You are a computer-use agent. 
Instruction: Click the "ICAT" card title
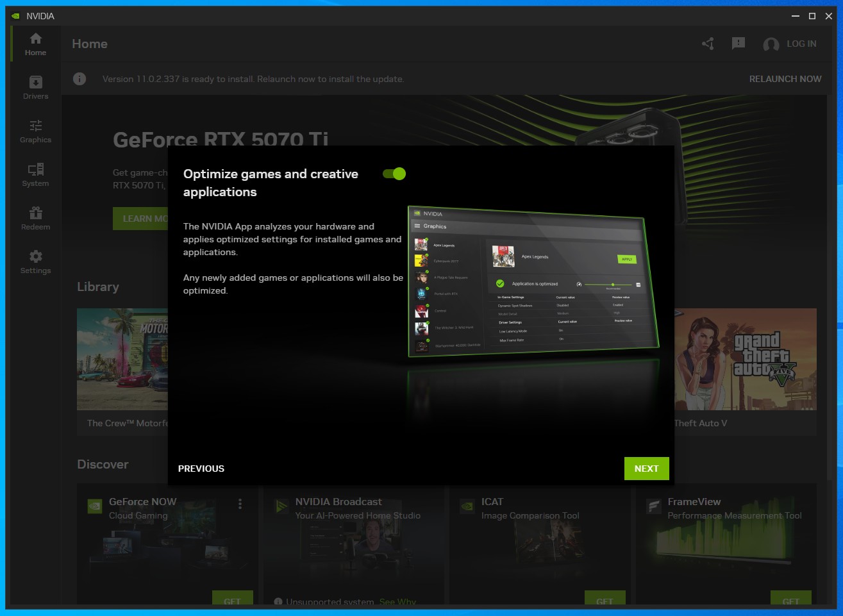[492, 502]
